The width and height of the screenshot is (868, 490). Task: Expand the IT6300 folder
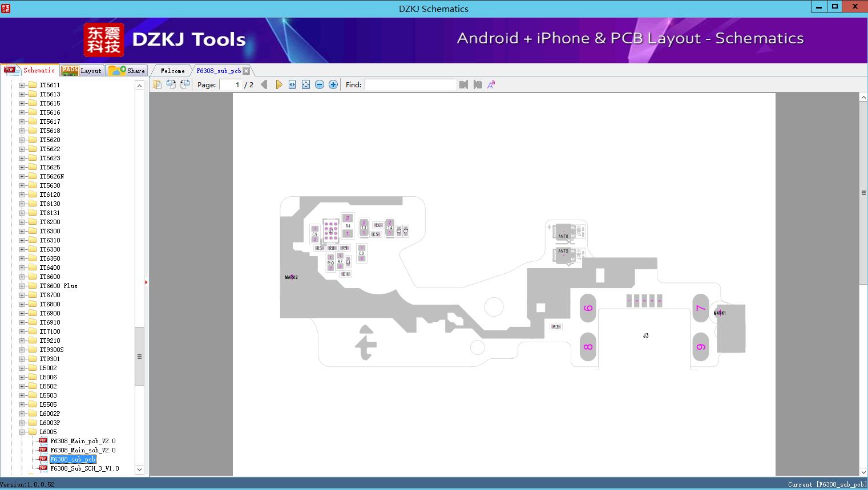point(22,231)
